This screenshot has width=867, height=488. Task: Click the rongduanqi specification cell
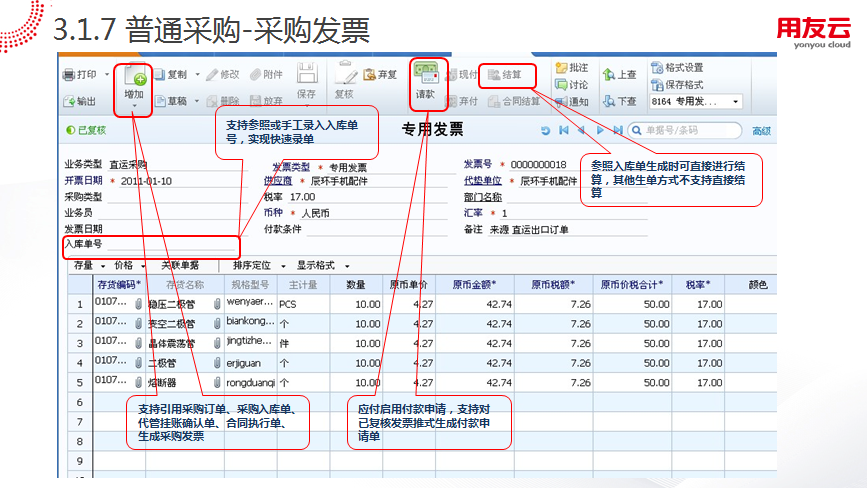coord(250,382)
